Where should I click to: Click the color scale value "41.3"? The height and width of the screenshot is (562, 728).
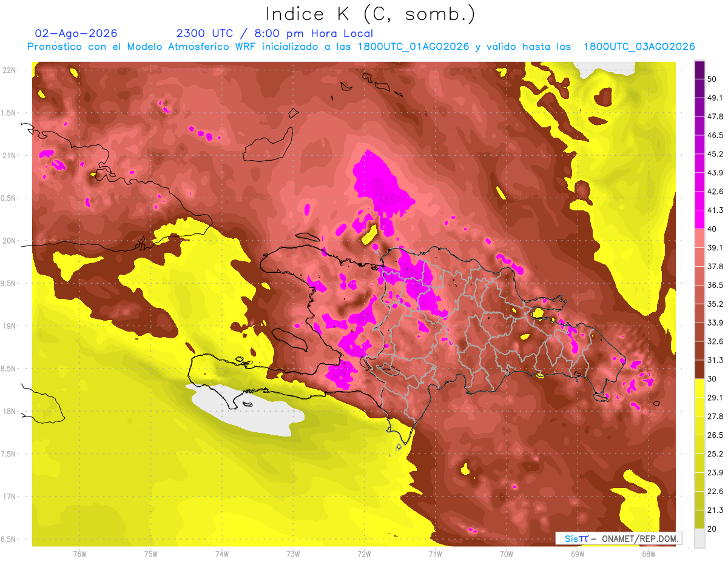tap(715, 210)
